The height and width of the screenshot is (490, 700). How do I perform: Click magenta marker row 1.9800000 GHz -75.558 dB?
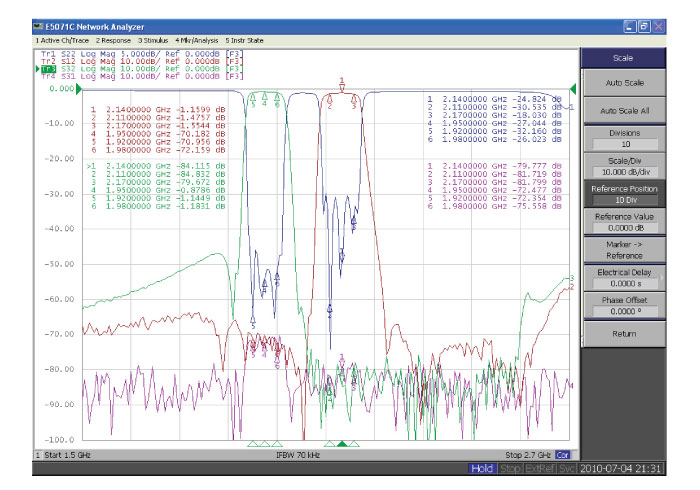[x=494, y=206]
